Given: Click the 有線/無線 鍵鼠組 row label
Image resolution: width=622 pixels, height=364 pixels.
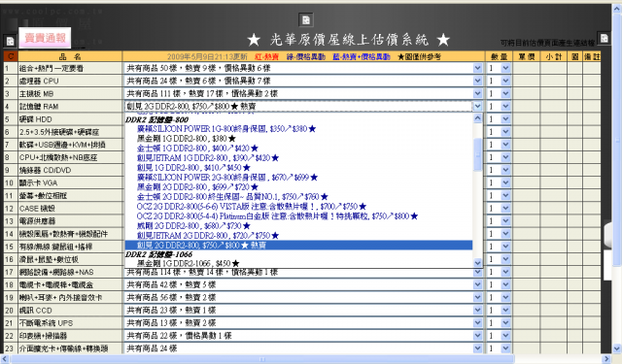Looking at the screenshot, I should pyautogui.click(x=55, y=247).
